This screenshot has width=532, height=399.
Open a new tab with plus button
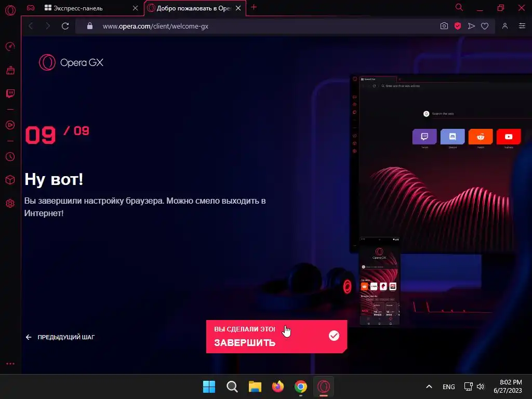tap(254, 7)
